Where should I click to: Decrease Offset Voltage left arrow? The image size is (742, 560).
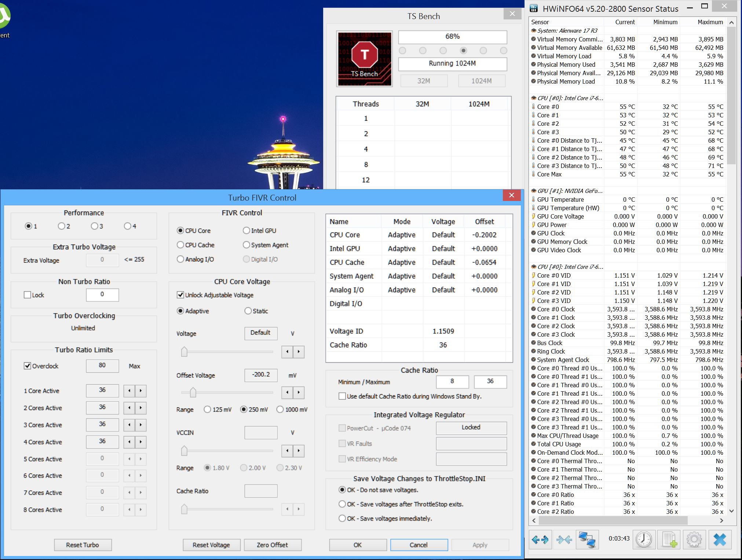click(x=287, y=392)
